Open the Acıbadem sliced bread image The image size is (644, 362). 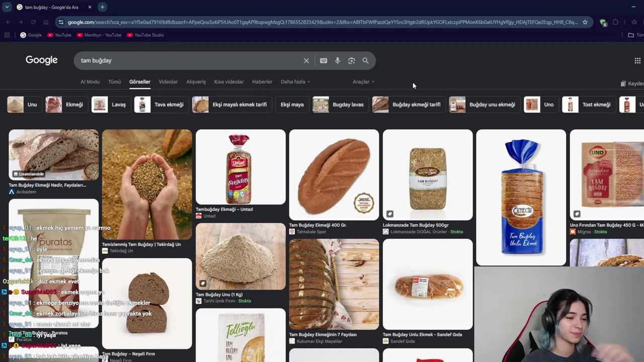(54, 155)
